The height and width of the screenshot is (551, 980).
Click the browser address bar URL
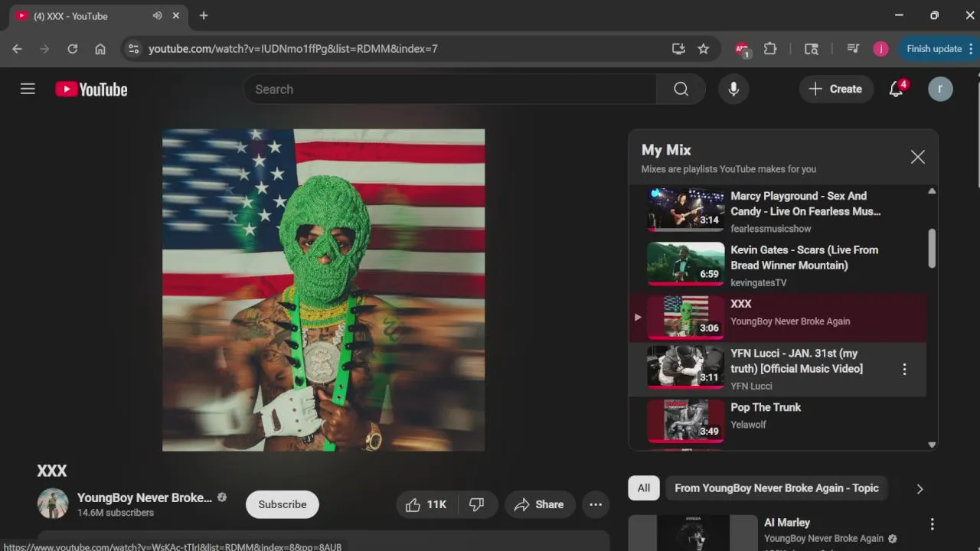[293, 48]
